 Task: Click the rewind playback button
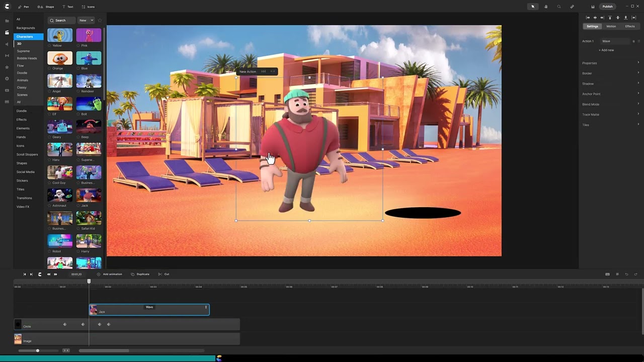pos(48,274)
